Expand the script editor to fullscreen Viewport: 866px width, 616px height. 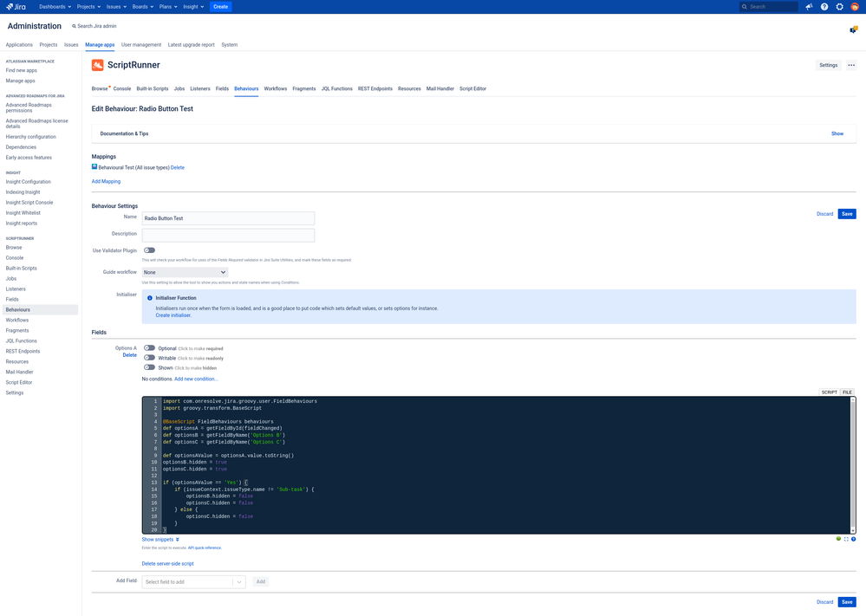pos(845,539)
